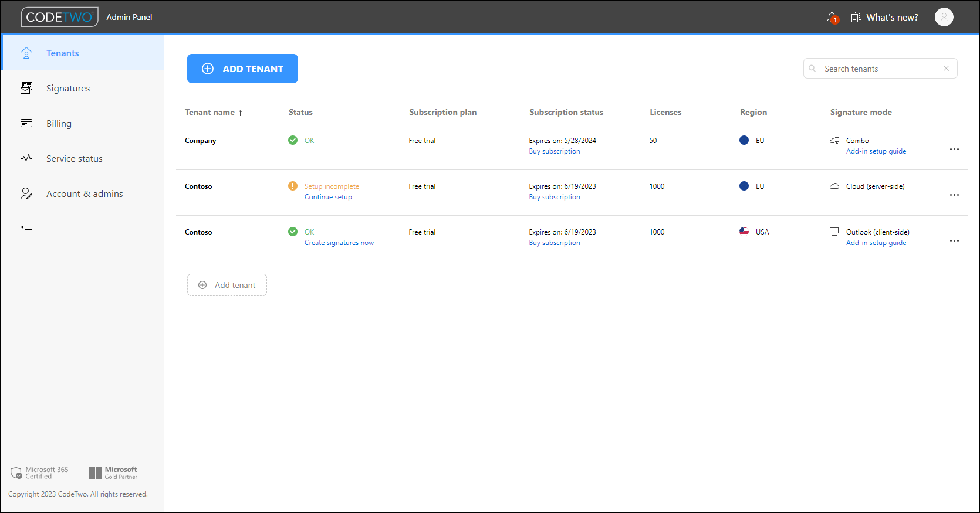
Task: Click the Billing credit card icon
Action: coord(26,123)
